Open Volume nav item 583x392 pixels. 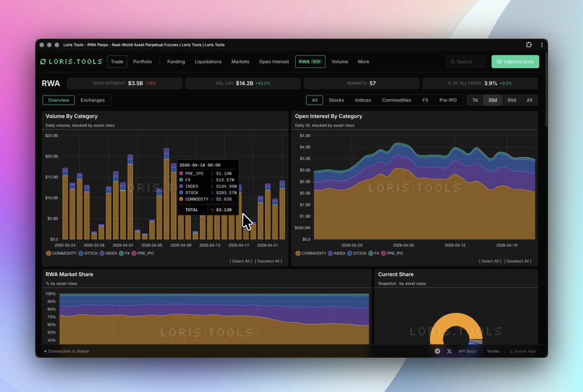click(x=340, y=62)
